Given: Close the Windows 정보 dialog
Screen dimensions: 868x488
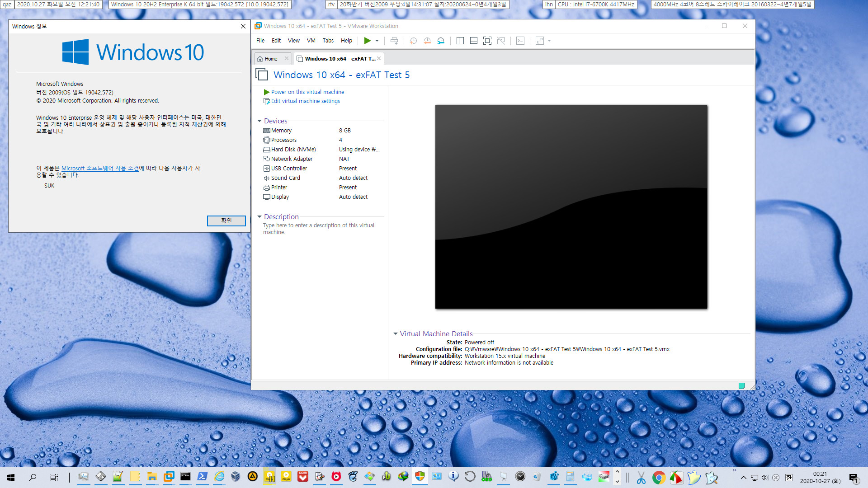Looking at the screenshot, I should tap(243, 26).
